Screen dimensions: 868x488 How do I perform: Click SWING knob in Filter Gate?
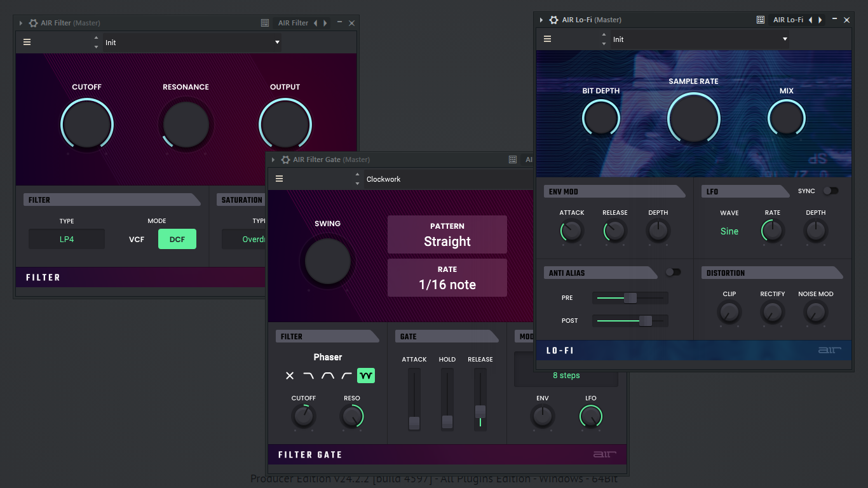pos(328,261)
